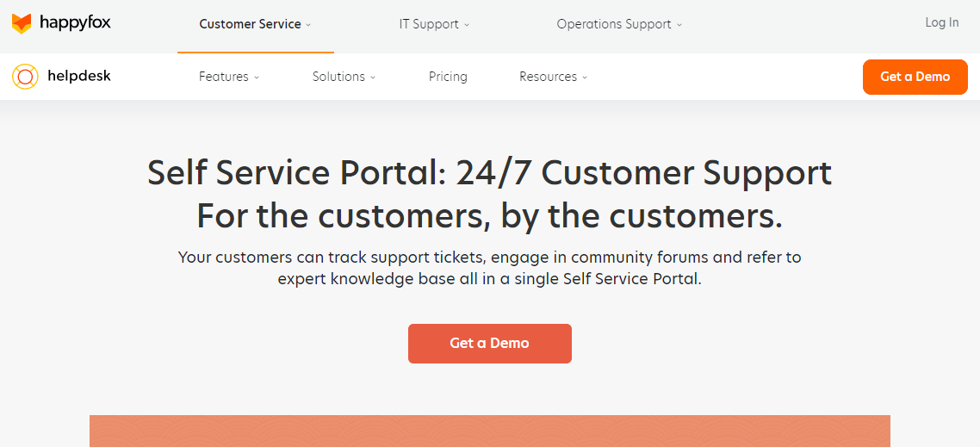Click the helpdesk lifebuoy icon

[25, 77]
